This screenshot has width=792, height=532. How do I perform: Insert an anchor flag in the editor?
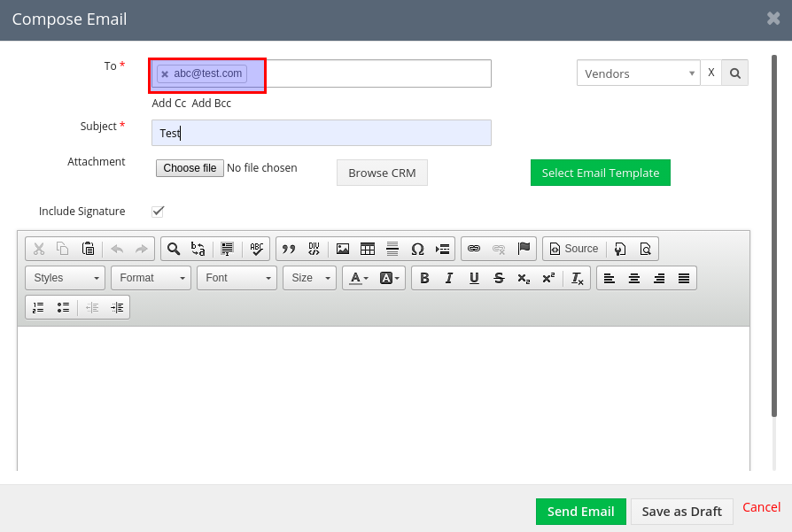tap(524, 249)
